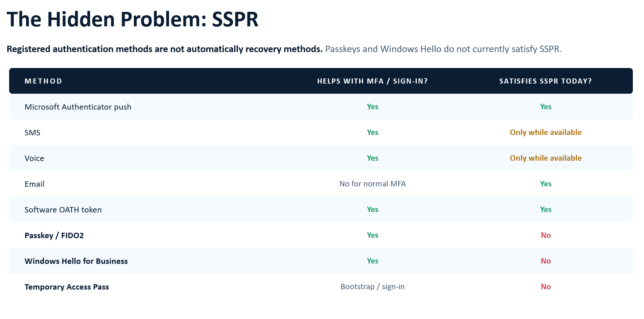Click the title "The Hidden Problem: SSPR"
644x319 pixels.
[133, 19]
